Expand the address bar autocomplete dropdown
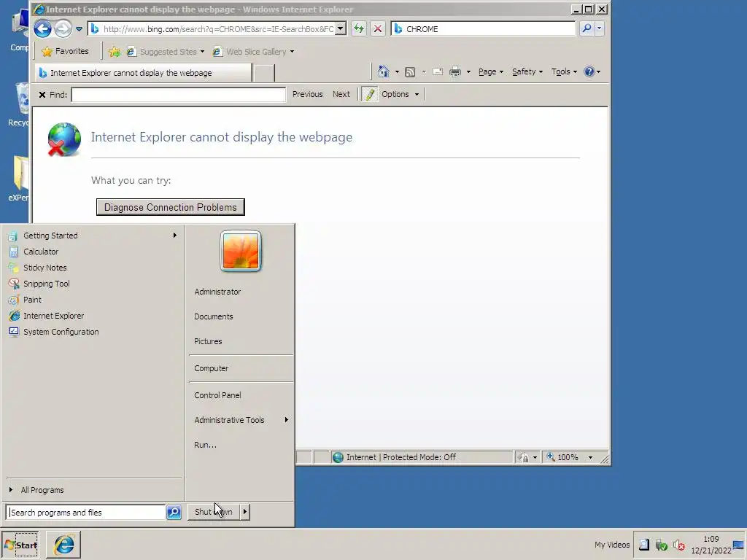This screenshot has height=560, width=747. click(341, 29)
